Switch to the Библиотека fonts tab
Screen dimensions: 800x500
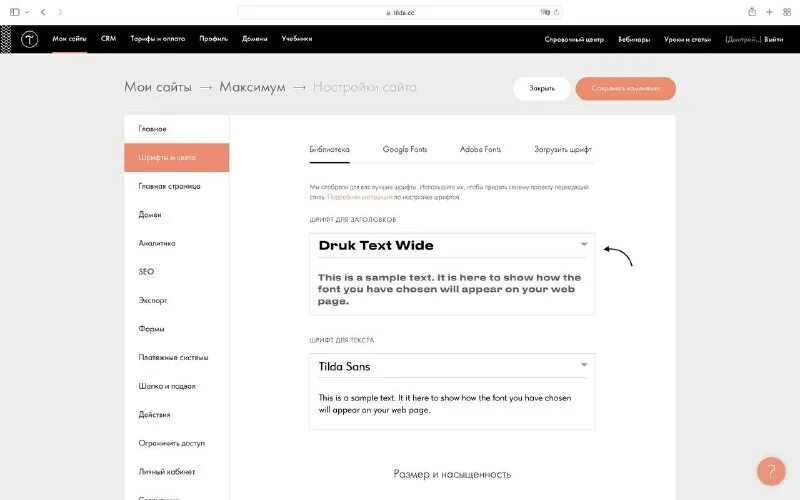[330, 149]
